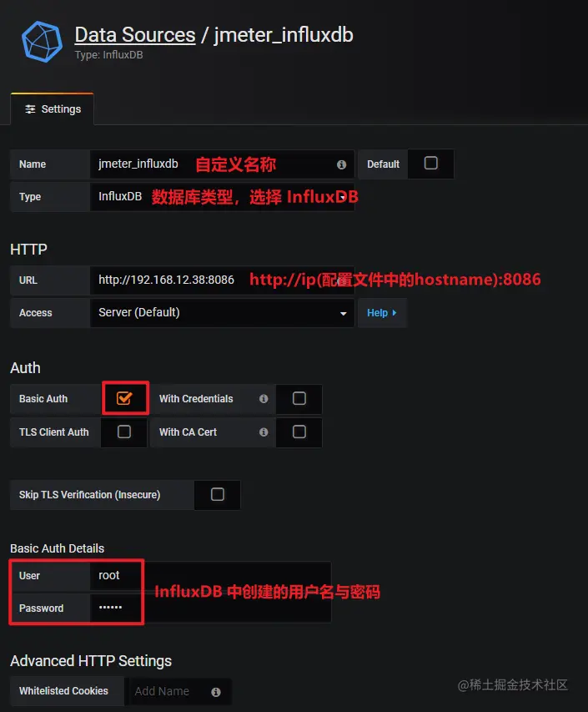Click the sliders icon on Settings tab
Screen dimensions: 588x712
30,109
